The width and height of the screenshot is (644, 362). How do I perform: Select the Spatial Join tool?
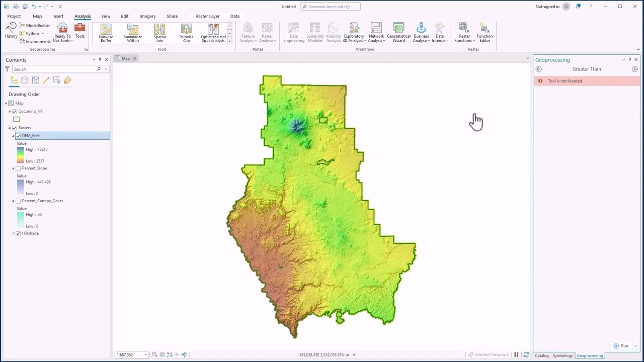tap(159, 33)
